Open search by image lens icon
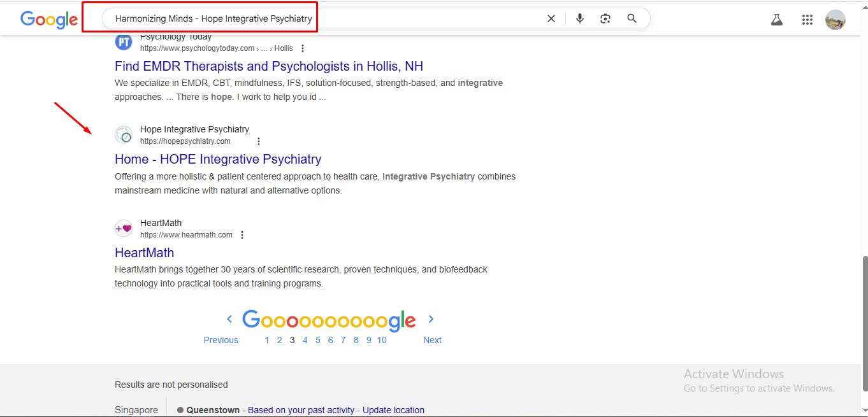Viewport: 868px width, 417px height. (x=605, y=18)
